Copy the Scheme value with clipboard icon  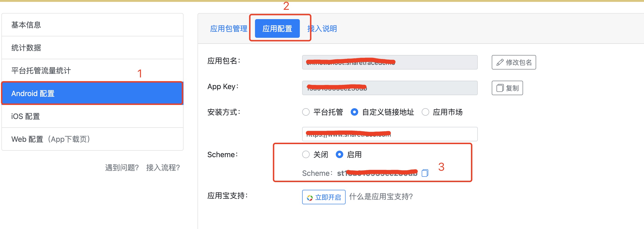pos(425,173)
